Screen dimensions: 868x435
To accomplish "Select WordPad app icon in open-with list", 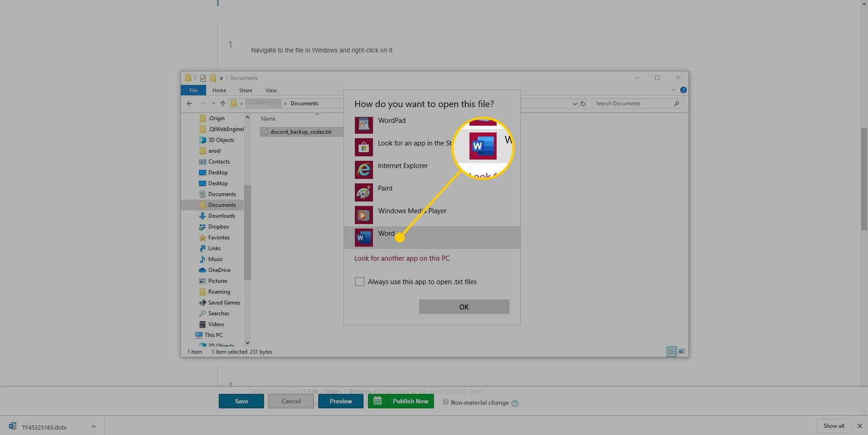I will (363, 125).
